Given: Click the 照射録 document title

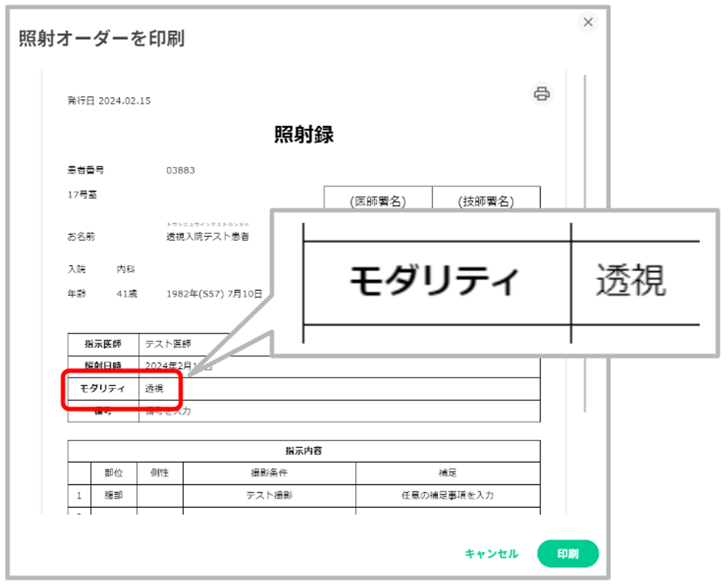Looking at the screenshot, I should pos(304,134).
